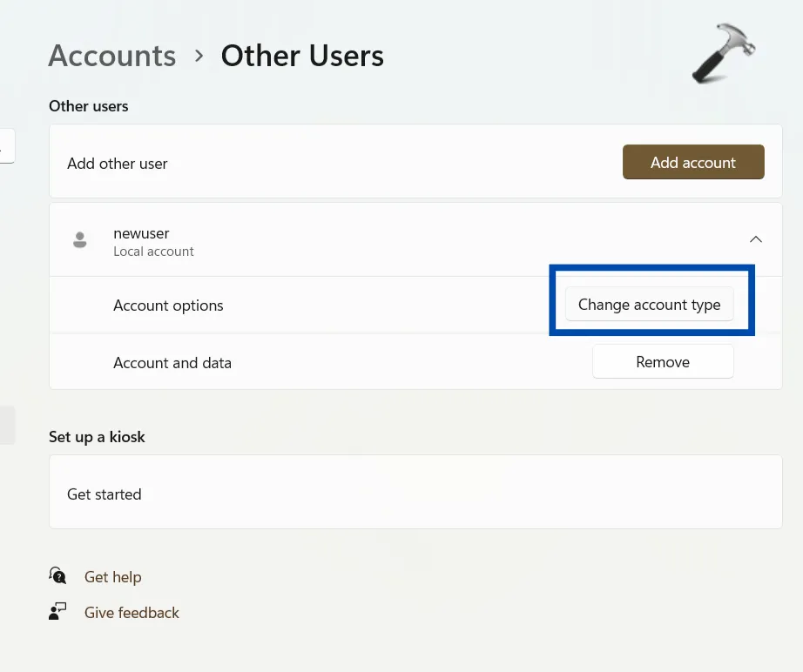Click the newuser profile avatar icon

tap(80, 239)
